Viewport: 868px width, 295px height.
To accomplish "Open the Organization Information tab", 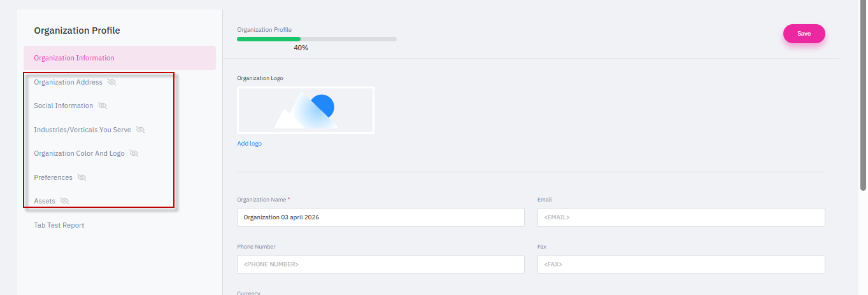I will coord(74,58).
